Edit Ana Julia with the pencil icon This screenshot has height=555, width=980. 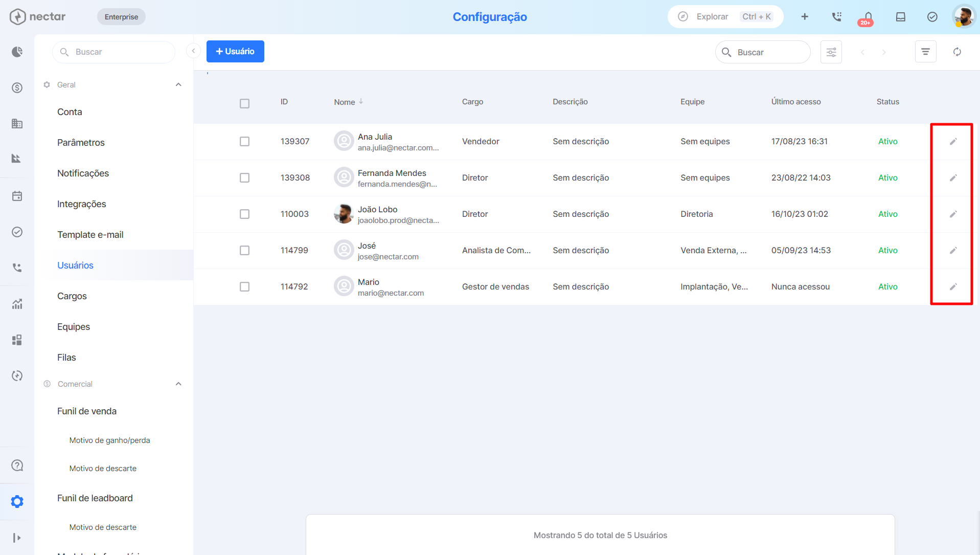(x=953, y=141)
